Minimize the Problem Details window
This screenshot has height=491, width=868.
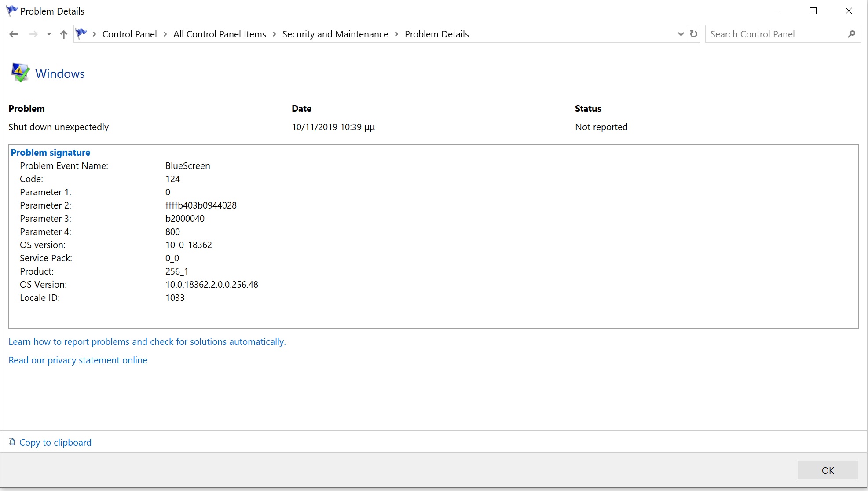coord(777,11)
